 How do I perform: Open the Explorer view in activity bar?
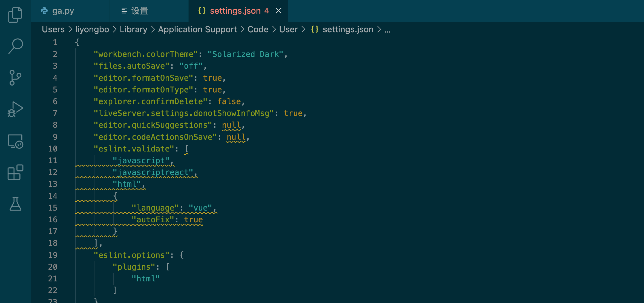pyautogui.click(x=15, y=15)
